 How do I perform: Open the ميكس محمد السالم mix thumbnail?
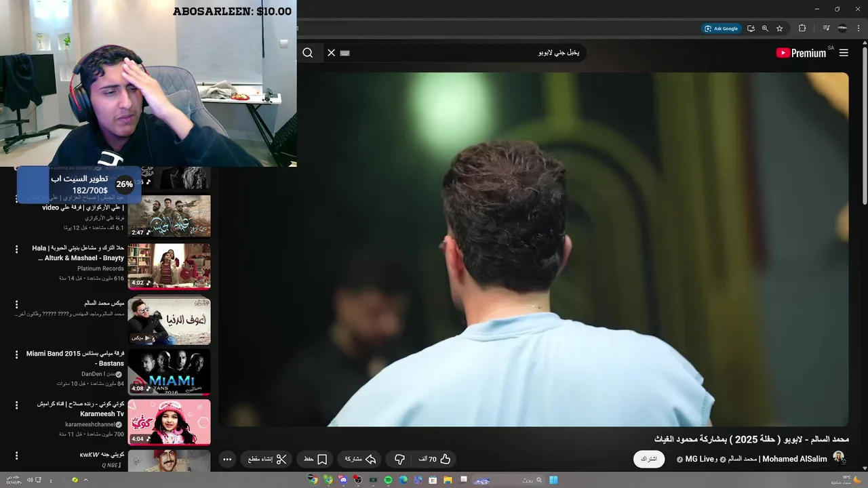point(169,321)
